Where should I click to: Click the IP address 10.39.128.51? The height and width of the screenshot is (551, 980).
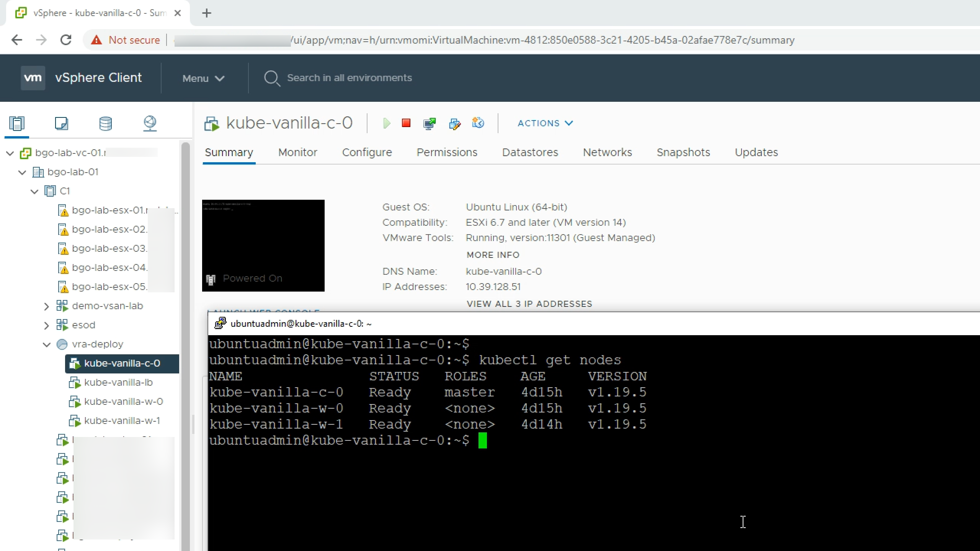click(x=493, y=287)
